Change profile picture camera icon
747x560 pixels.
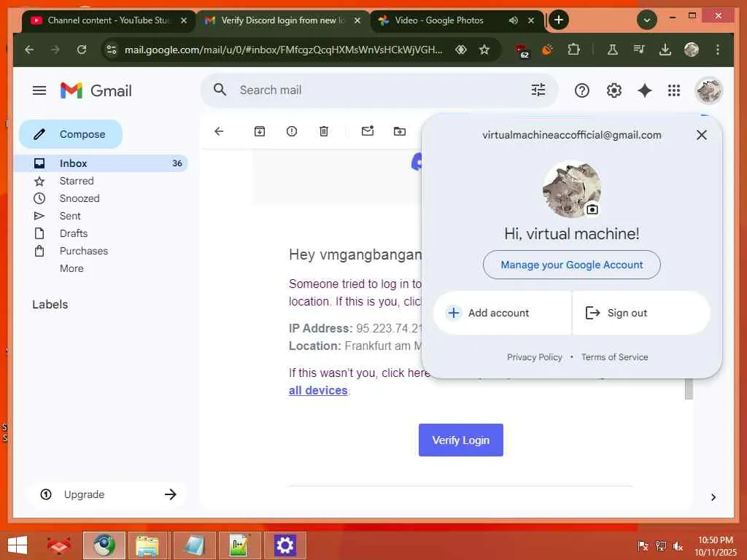pos(592,209)
